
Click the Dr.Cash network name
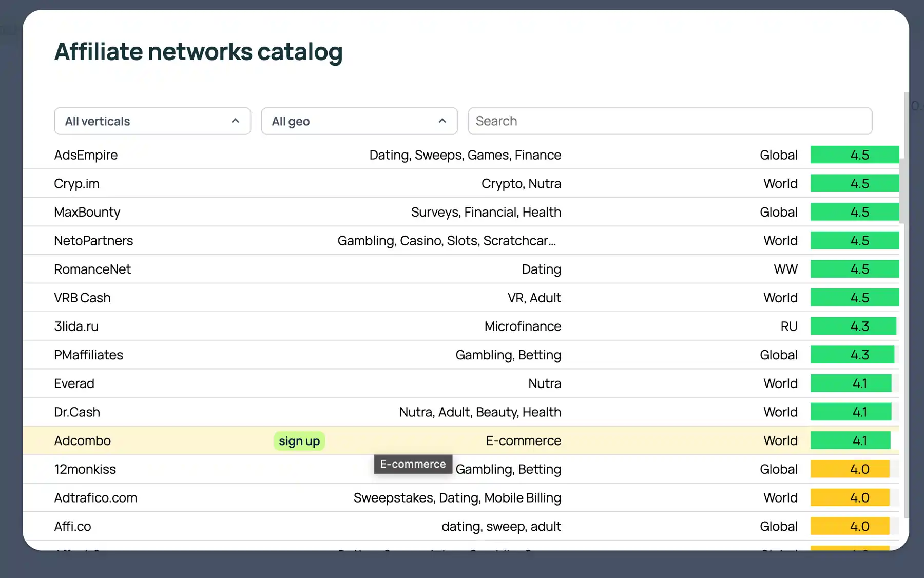[77, 412]
